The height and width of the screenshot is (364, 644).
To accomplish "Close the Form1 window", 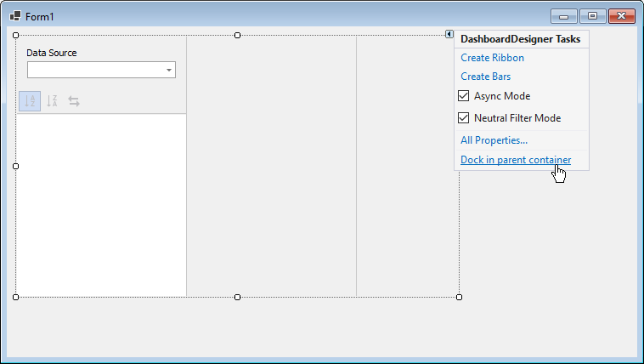I will (622, 16).
